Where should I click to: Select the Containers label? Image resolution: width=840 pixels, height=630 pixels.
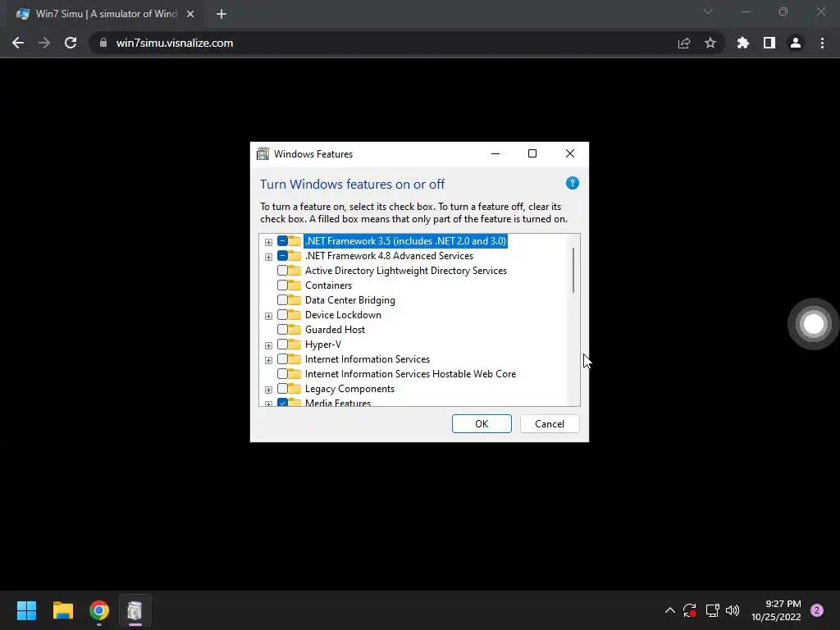pos(328,285)
